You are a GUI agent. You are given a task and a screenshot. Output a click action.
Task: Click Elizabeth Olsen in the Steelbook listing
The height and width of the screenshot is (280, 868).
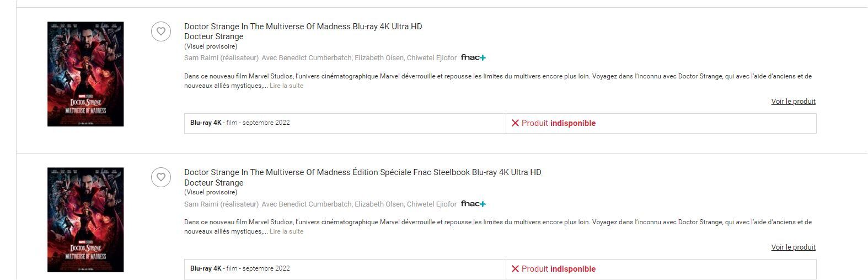(379, 204)
